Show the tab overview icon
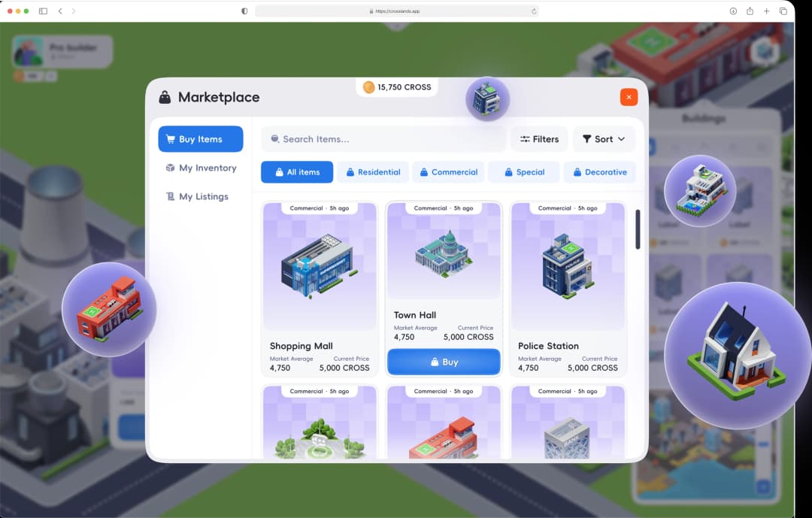This screenshot has width=812, height=518. pyautogui.click(x=783, y=11)
